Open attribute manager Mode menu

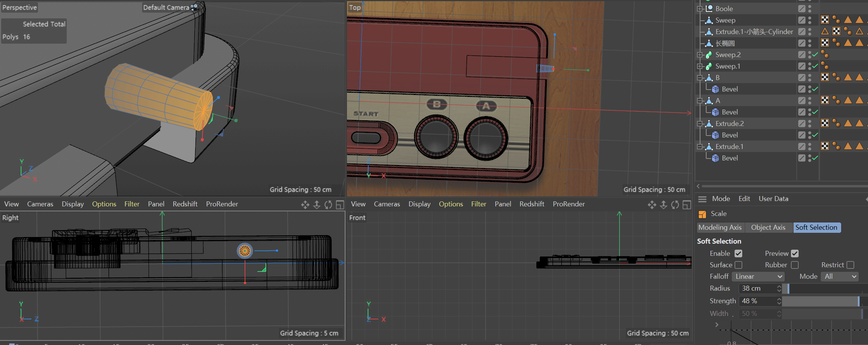pos(721,199)
